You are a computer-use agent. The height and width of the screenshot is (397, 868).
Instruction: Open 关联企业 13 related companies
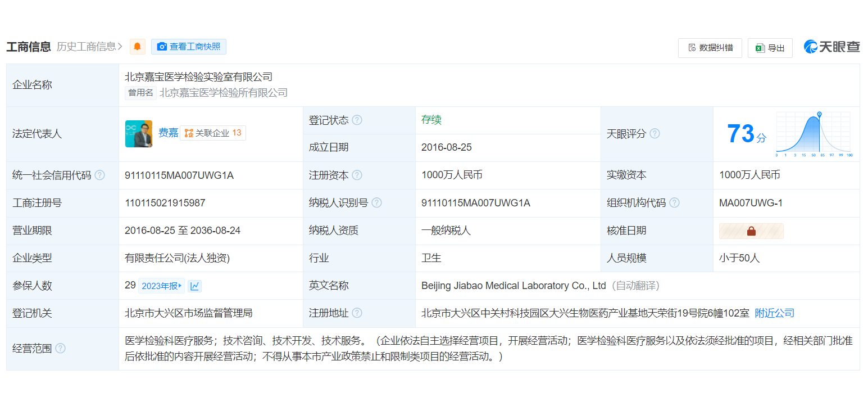click(213, 133)
